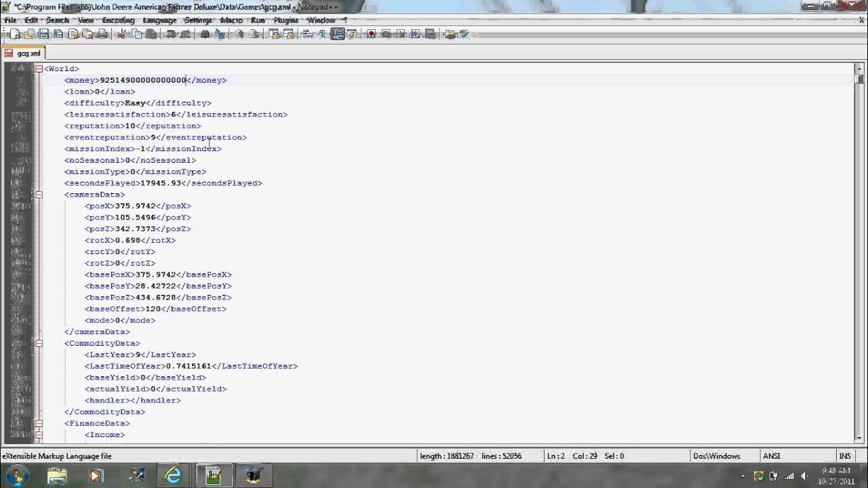Start macro recording with the red record icon
The height and width of the screenshot is (488, 868).
[x=371, y=34]
